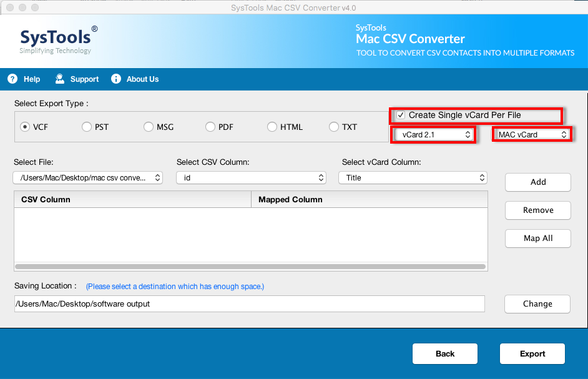
Task: Open the Select vCard Column dropdown showing Title
Action: pyautogui.click(x=413, y=177)
